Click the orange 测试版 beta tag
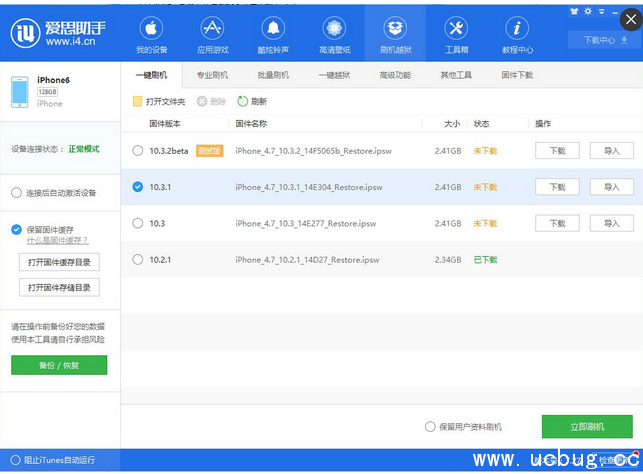Screen dimensions: 643x474 [x=210, y=151]
